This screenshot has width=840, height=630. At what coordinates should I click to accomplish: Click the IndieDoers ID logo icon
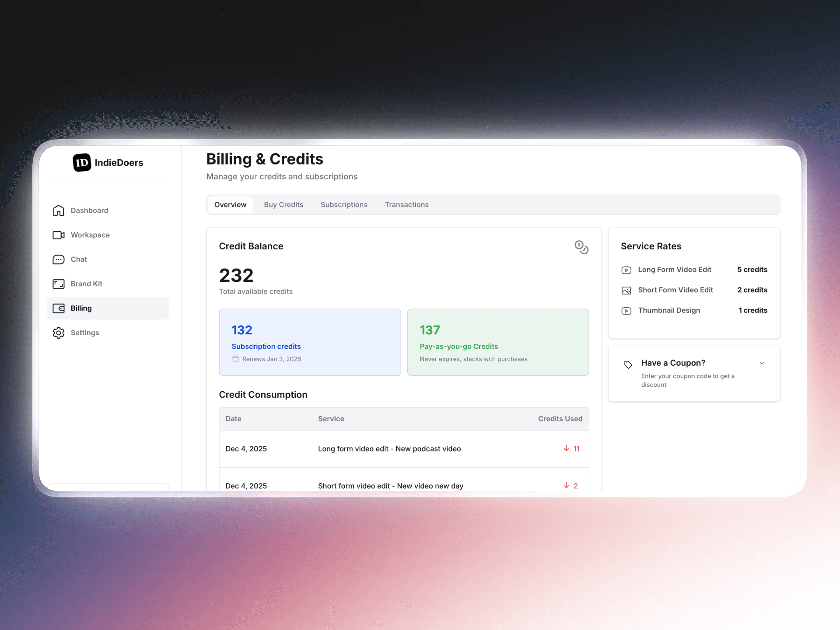[82, 163]
